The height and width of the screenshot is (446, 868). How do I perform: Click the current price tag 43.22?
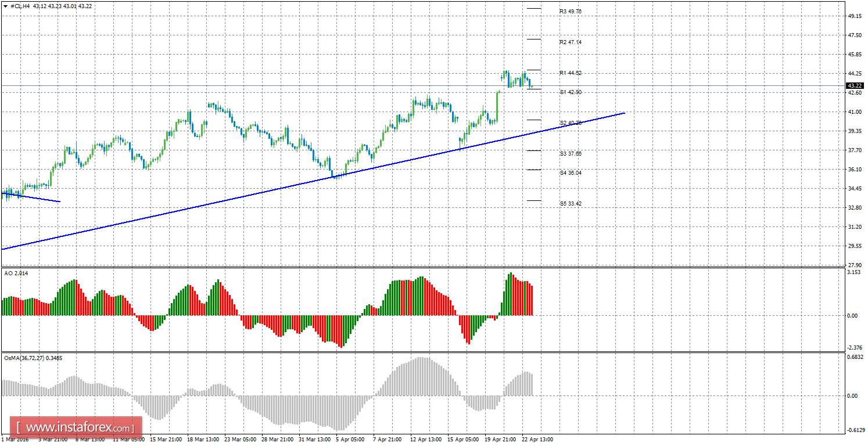tap(855, 85)
